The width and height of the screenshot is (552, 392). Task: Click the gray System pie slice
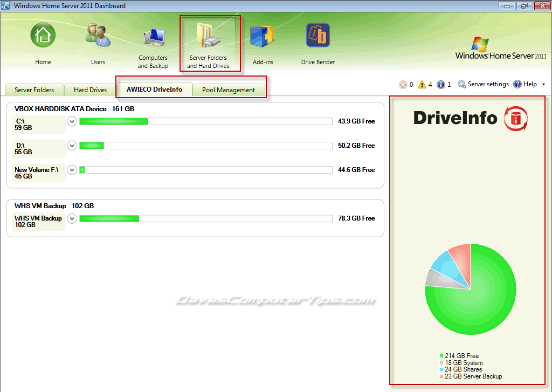coord(440,280)
